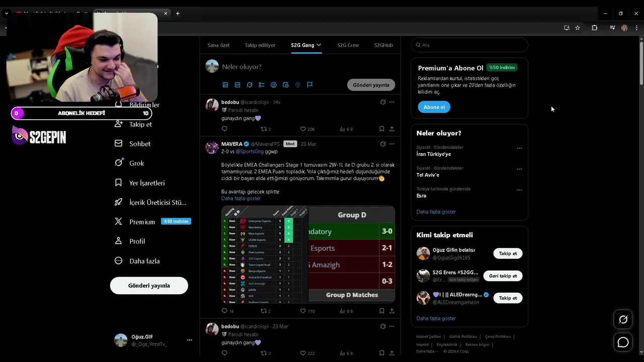Install app icon in address bar

tap(567, 28)
